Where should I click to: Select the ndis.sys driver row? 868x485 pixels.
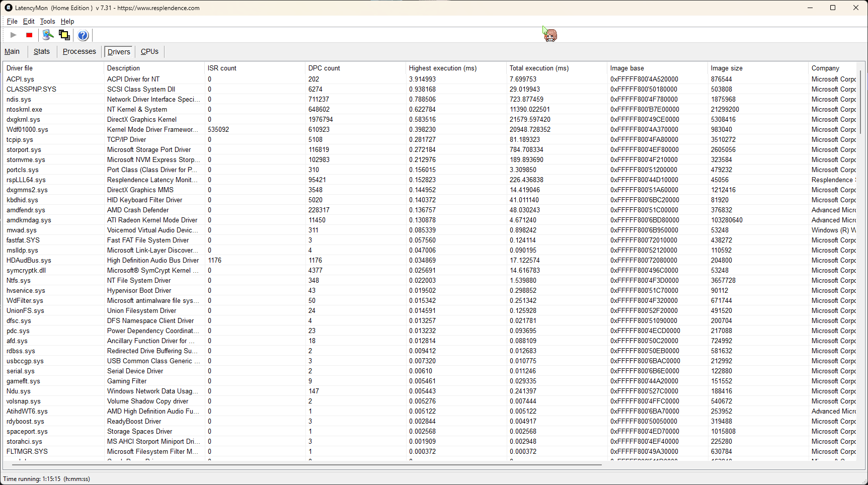430,99
